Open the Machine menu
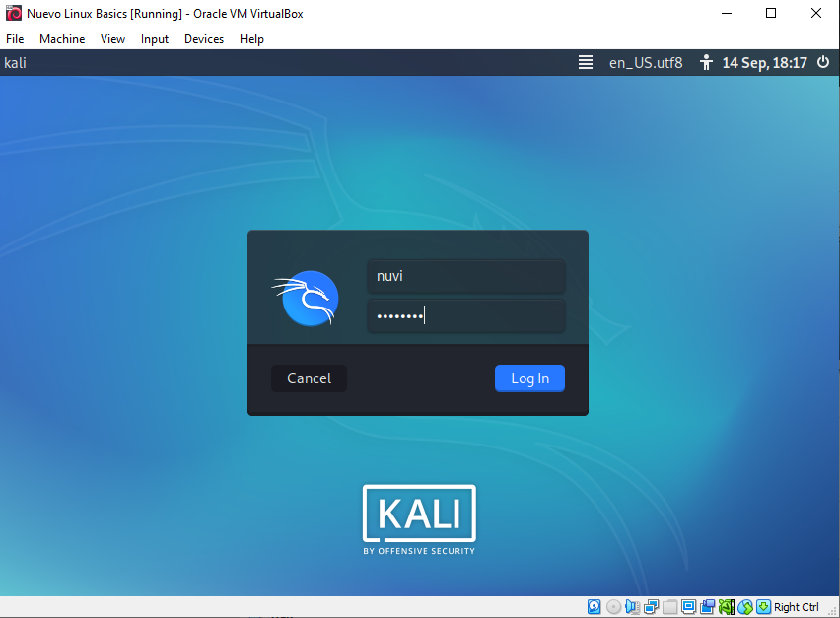This screenshot has width=840, height=618. tap(62, 39)
